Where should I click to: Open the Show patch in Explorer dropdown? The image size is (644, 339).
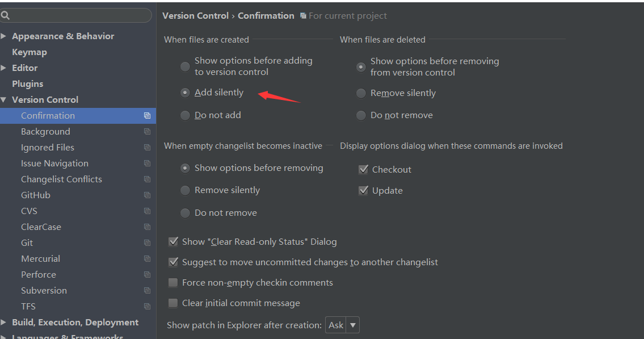pyautogui.click(x=342, y=325)
